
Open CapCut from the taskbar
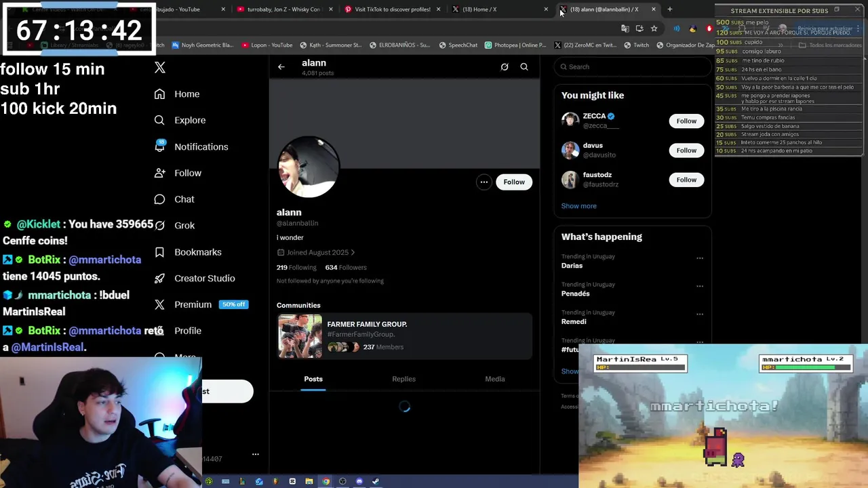[292, 481]
